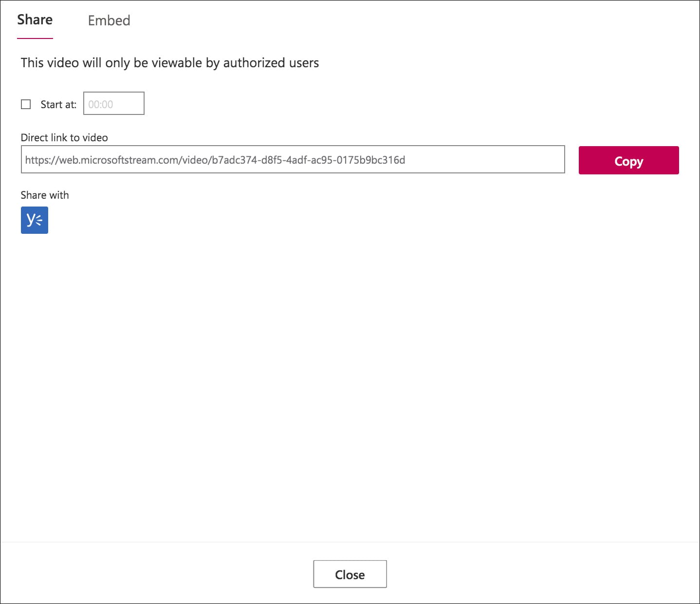Screen dimensions: 700x604
Task: Click the video ID portion of the link
Action: (x=308, y=160)
